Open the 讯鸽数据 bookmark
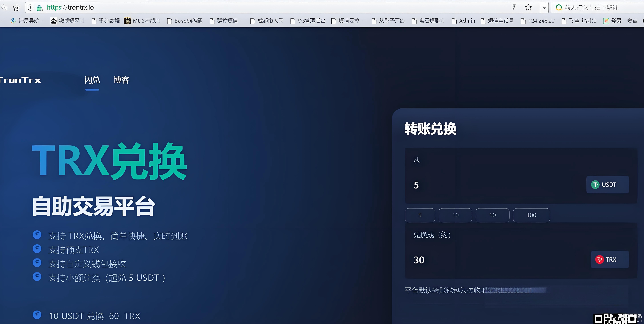This screenshot has width=644, height=324. [x=106, y=21]
